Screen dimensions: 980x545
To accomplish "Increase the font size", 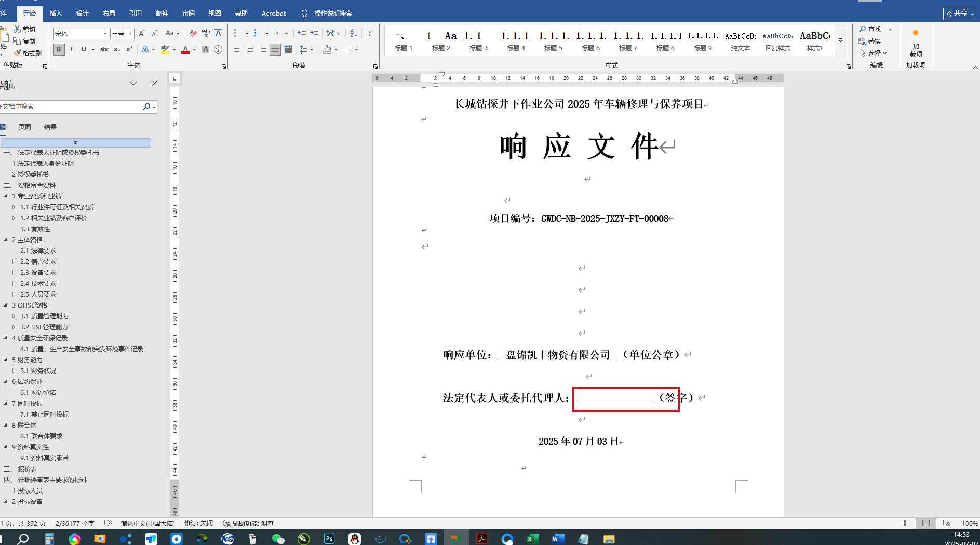I will tap(142, 33).
